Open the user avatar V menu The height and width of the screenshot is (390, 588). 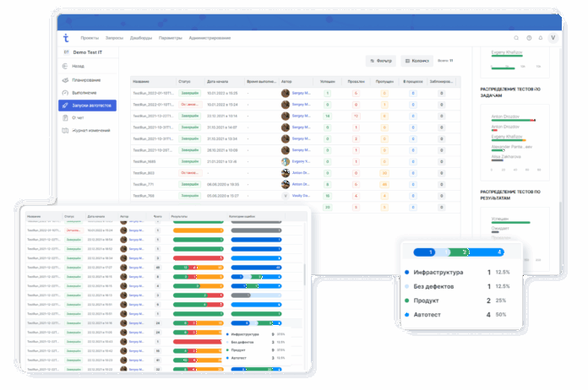553,38
